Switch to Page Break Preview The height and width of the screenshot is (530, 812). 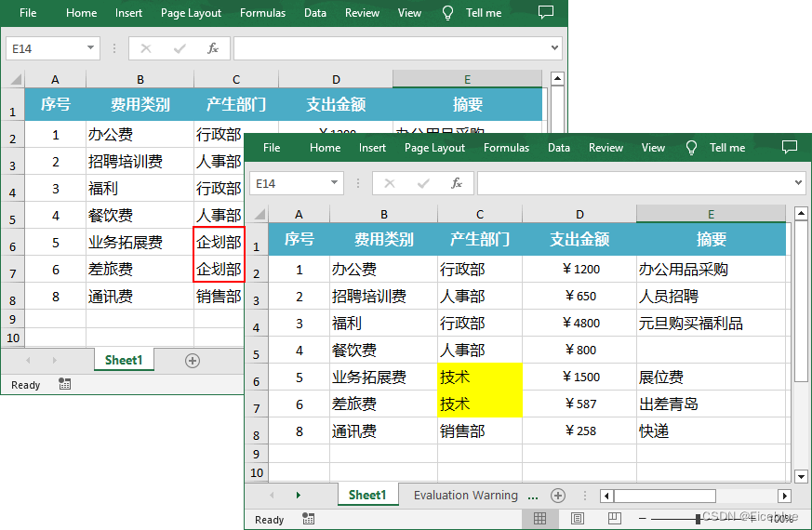(614, 518)
